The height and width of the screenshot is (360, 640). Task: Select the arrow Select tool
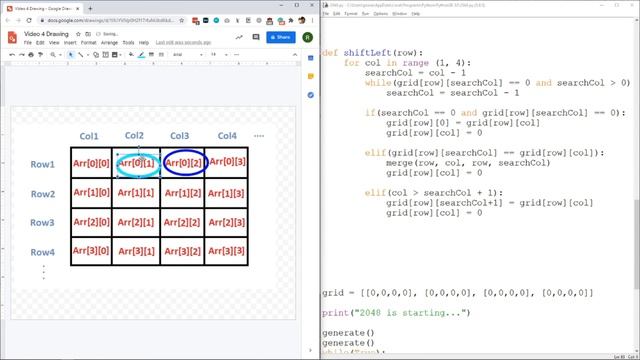[x=71, y=55]
